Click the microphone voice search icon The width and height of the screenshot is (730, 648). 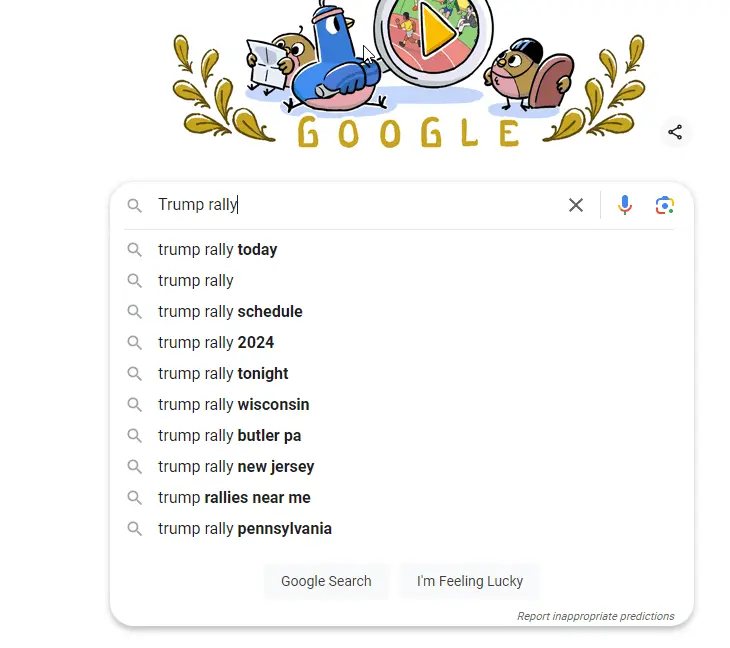click(625, 205)
